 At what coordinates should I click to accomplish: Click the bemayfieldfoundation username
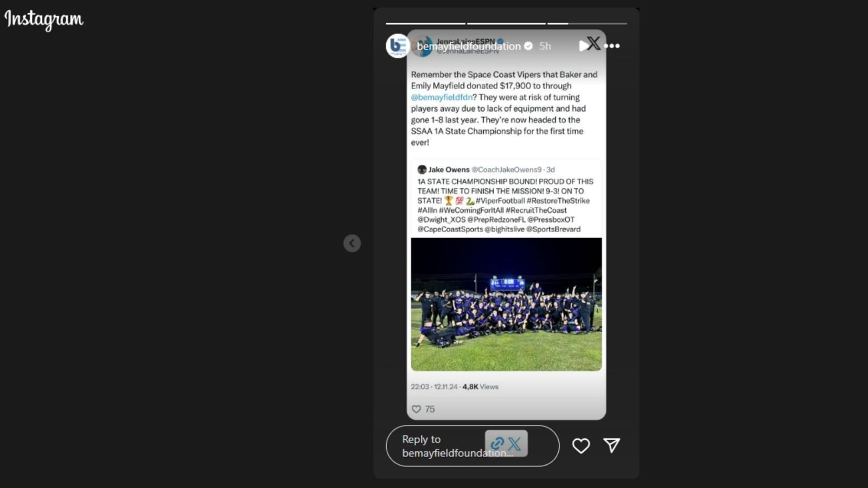pyautogui.click(x=469, y=46)
